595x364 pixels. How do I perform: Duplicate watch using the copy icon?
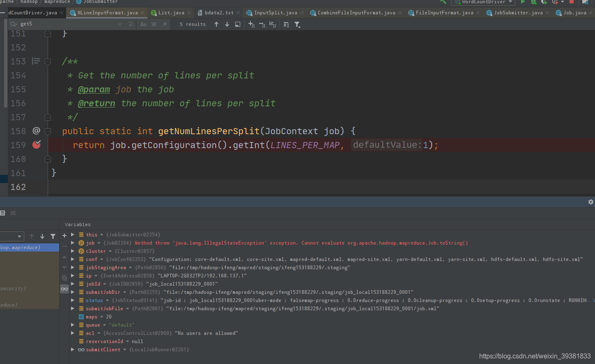64,278
